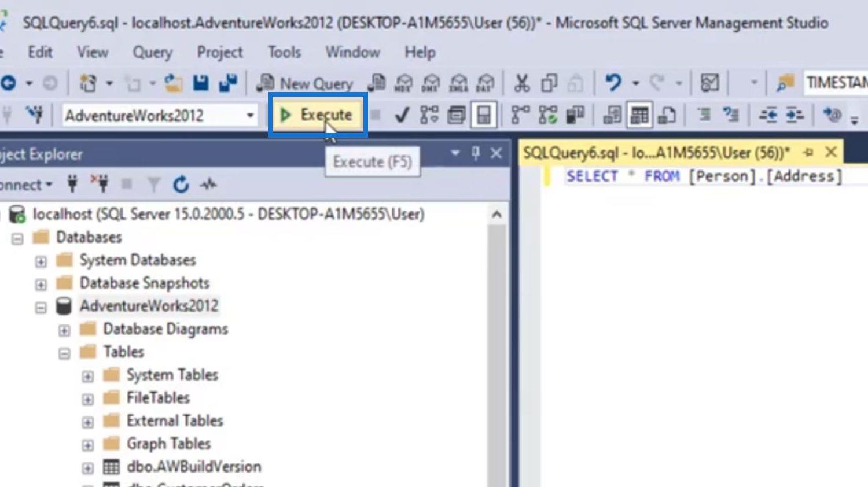Click the New Query button

(305, 83)
